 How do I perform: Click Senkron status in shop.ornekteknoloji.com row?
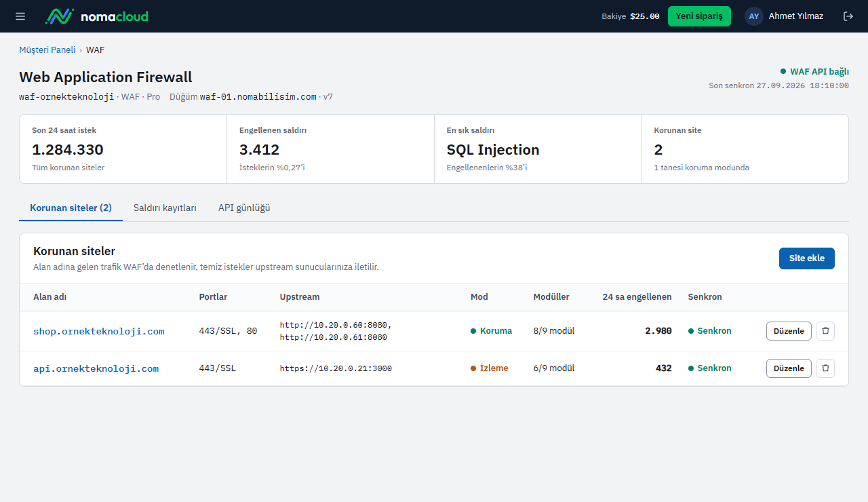pyautogui.click(x=710, y=331)
